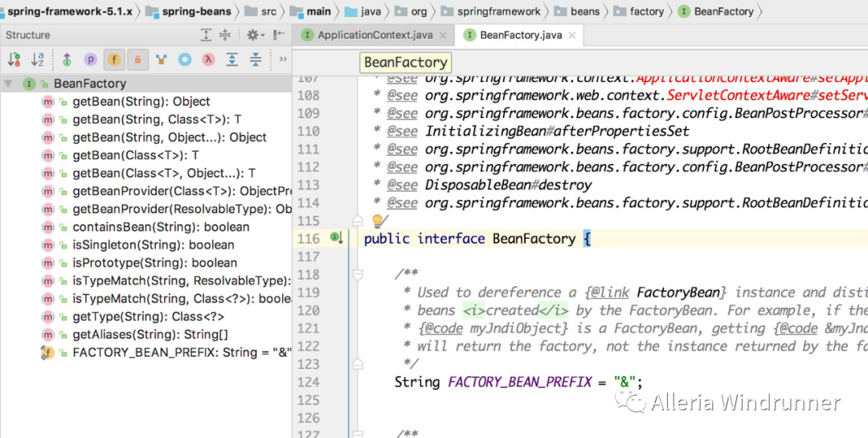Close the ApplicationContext.java tab

[x=443, y=35]
